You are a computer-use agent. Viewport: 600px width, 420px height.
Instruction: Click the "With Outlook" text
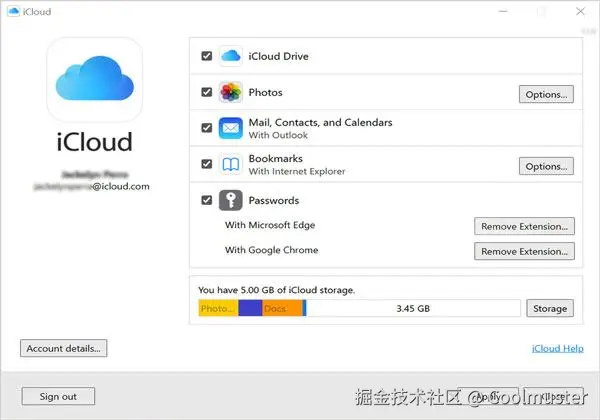click(x=278, y=135)
